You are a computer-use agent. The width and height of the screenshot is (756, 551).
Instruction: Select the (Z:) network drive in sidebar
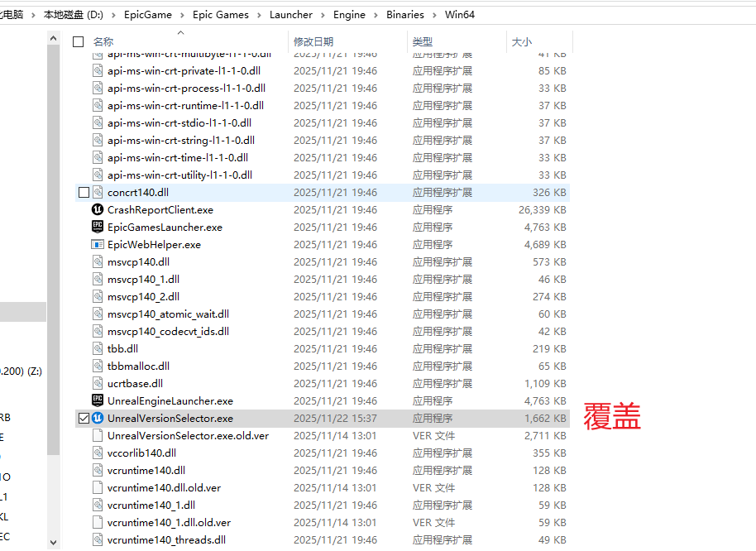(21, 371)
